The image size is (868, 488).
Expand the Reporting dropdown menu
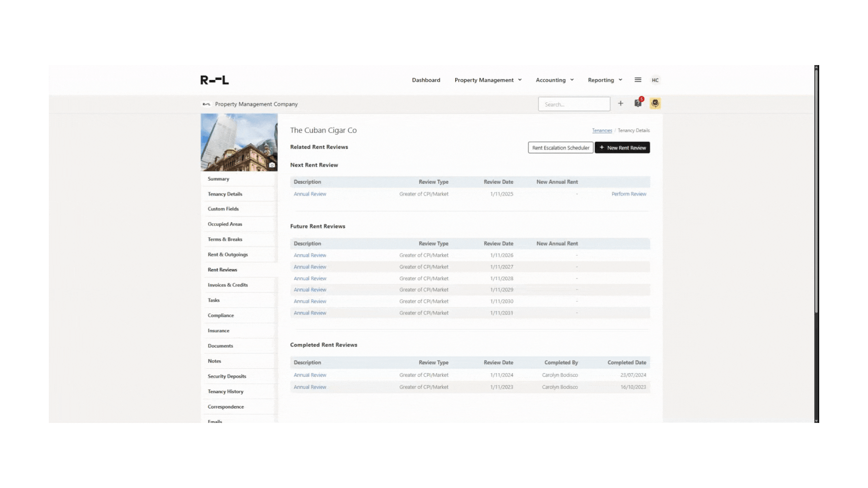(x=605, y=80)
